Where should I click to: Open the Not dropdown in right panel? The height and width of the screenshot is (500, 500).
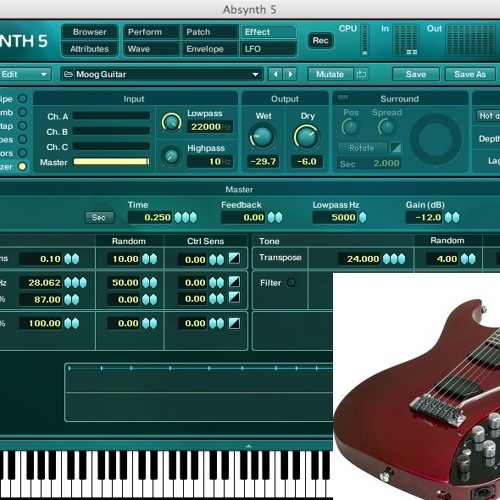click(x=488, y=116)
